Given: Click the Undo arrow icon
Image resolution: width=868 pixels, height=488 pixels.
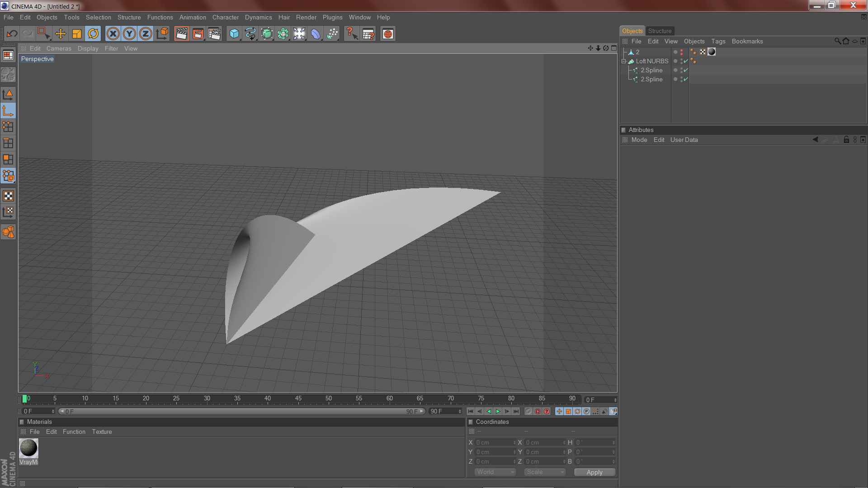Looking at the screenshot, I should point(12,34).
